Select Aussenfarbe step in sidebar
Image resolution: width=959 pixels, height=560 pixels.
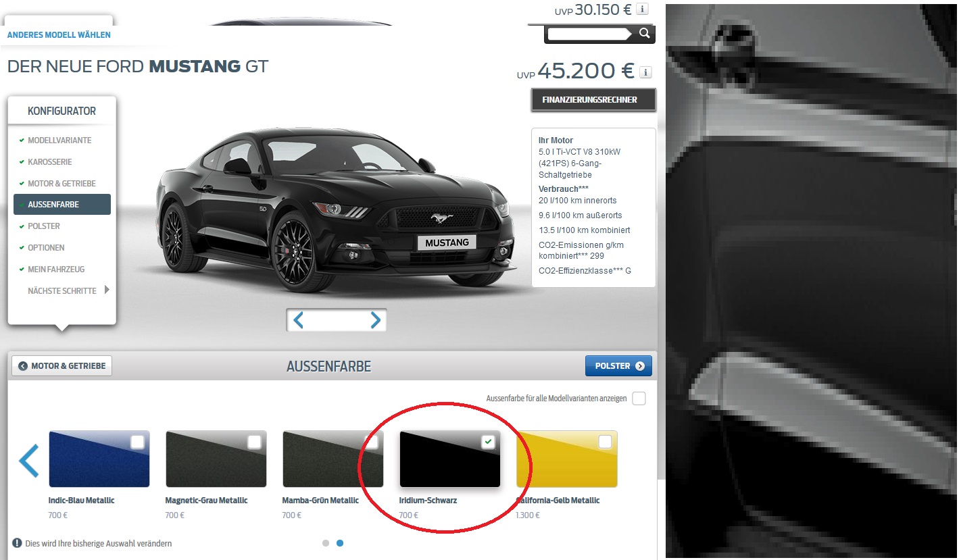(62, 205)
